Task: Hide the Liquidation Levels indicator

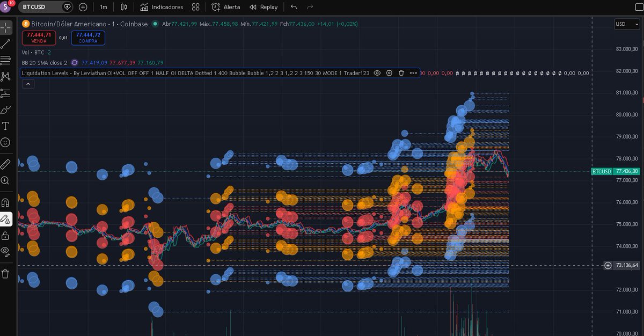Action: click(377, 73)
